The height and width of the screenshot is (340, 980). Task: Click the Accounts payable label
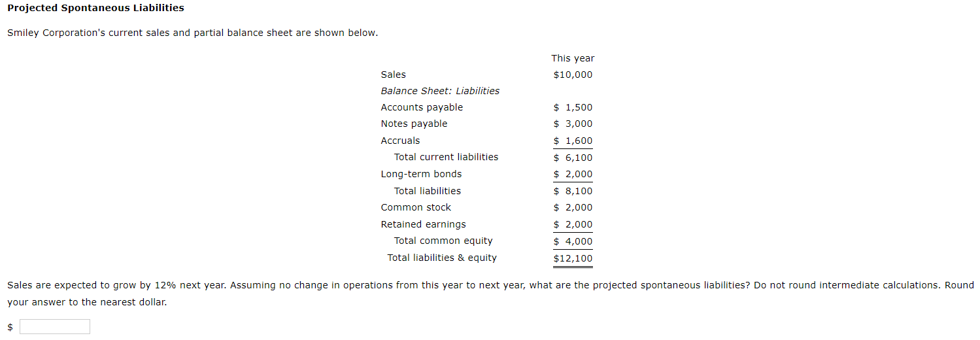[x=422, y=107]
